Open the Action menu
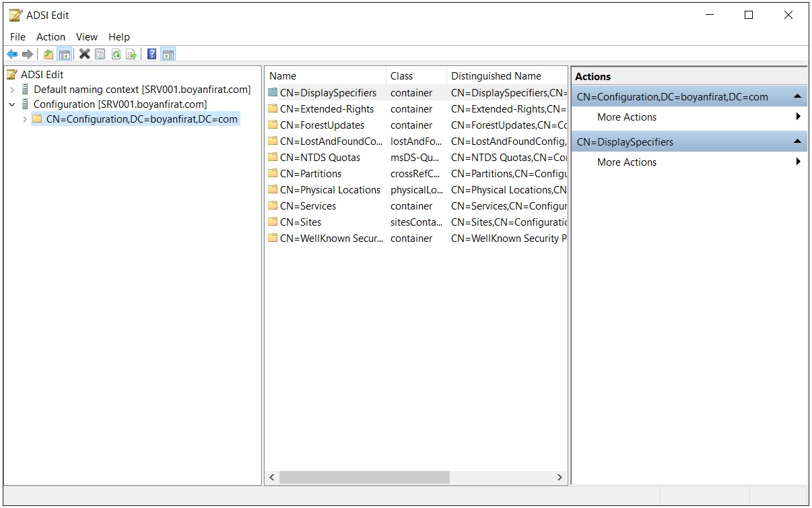The width and height of the screenshot is (812, 508). point(50,37)
